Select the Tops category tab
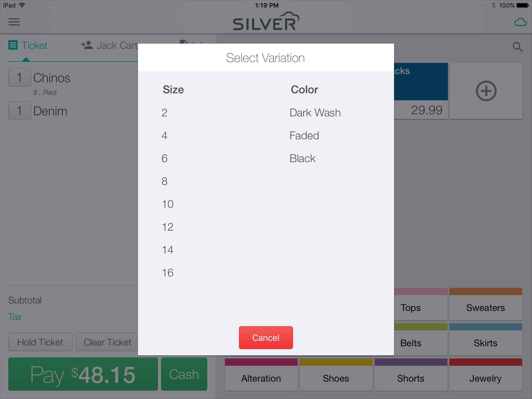 click(411, 308)
